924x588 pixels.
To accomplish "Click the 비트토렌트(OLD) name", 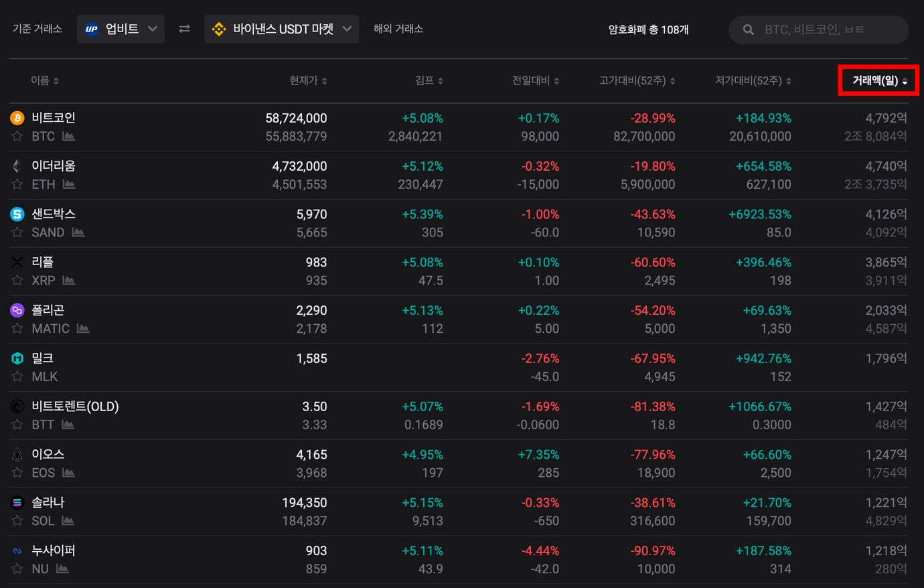I will tap(75, 407).
